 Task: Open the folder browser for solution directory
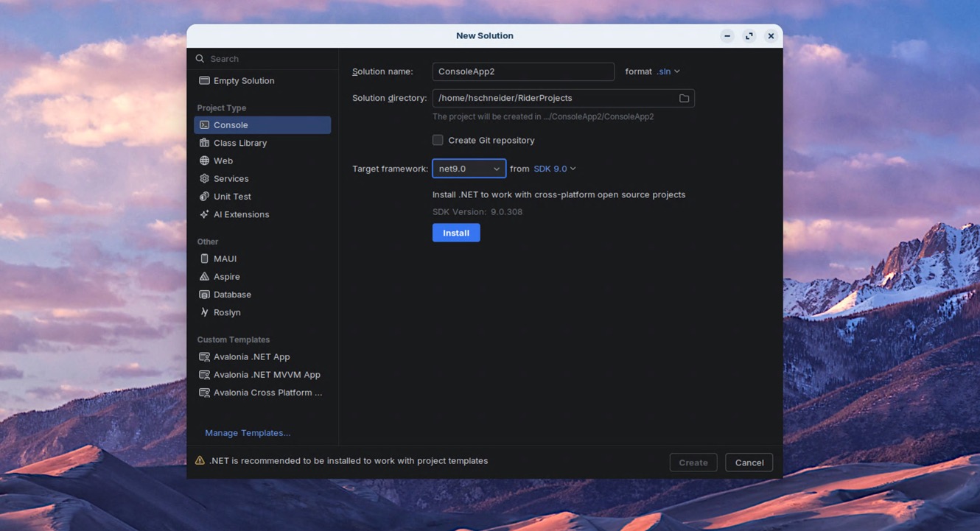684,97
